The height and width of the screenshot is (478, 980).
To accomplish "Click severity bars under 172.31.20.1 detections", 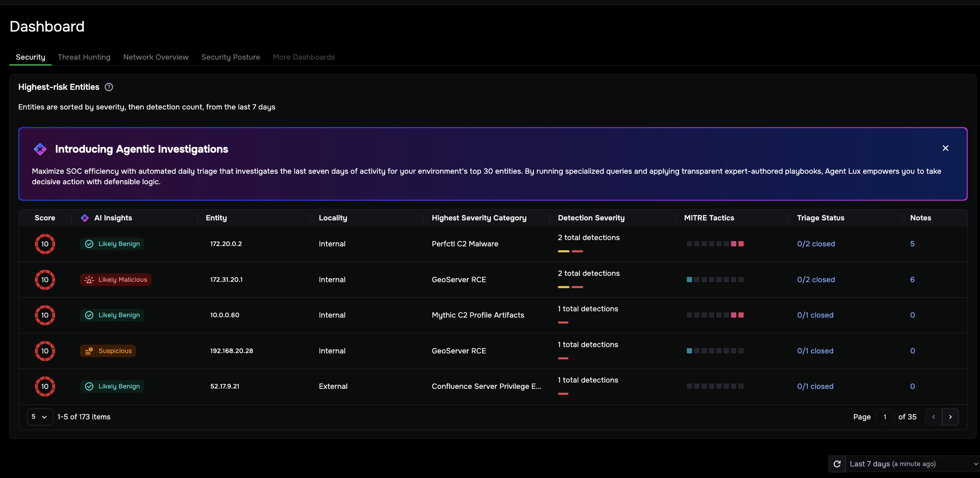I will pyautogui.click(x=570, y=287).
